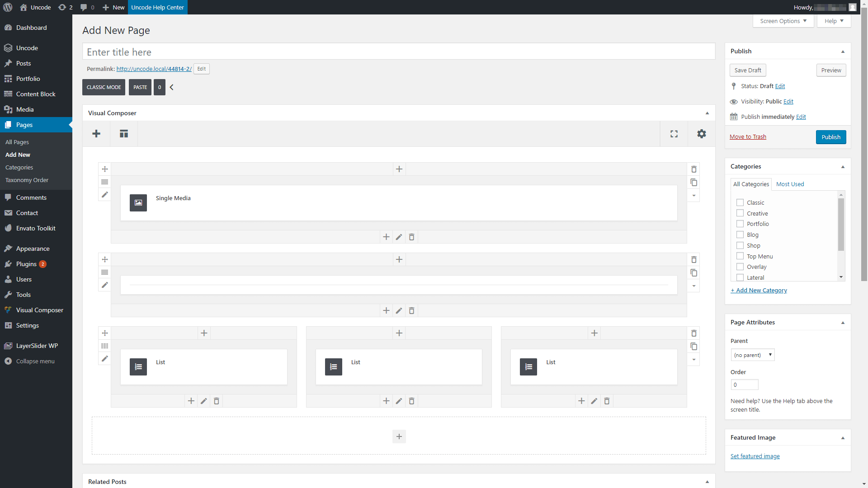Click the row duplicate icon beside Single Media row
The image size is (868, 488).
693,183
